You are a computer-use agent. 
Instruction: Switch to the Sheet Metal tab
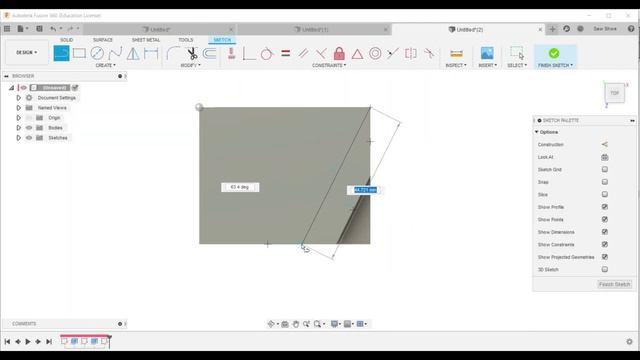point(146,40)
